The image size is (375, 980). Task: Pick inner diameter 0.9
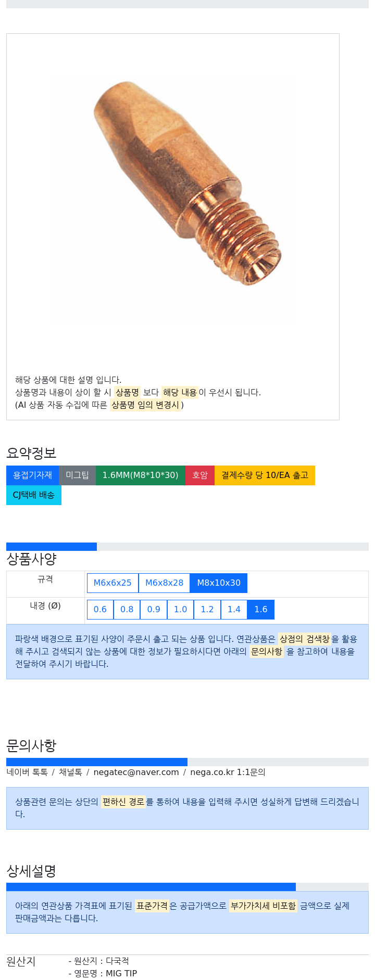pyautogui.click(x=154, y=610)
